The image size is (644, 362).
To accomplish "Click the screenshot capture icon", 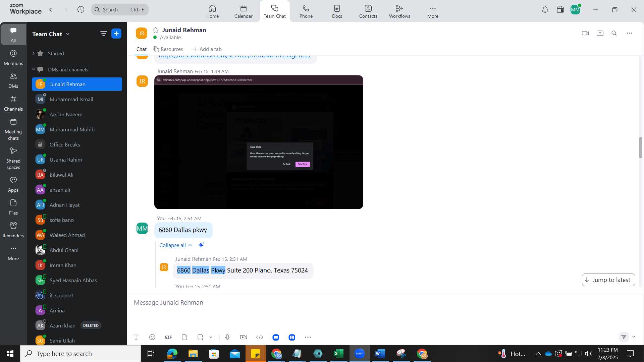I will click(200, 337).
